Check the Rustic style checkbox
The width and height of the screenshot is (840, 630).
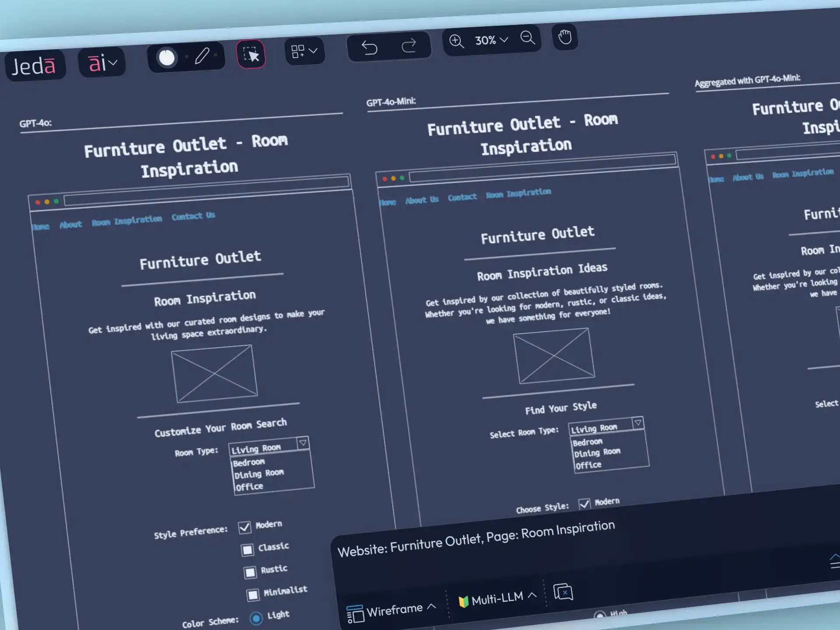[250, 572]
